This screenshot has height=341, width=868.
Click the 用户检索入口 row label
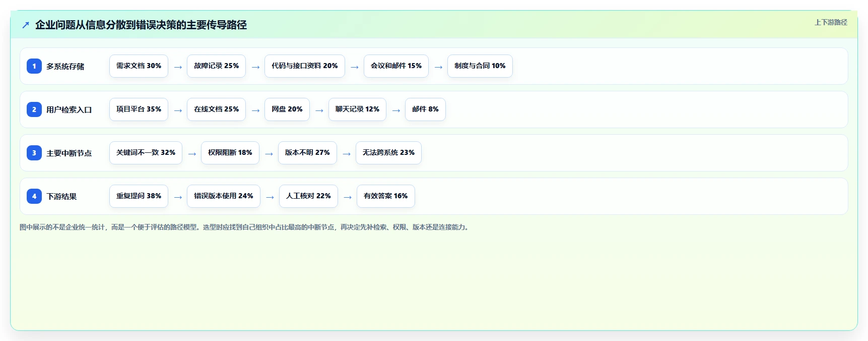[69, 109]
